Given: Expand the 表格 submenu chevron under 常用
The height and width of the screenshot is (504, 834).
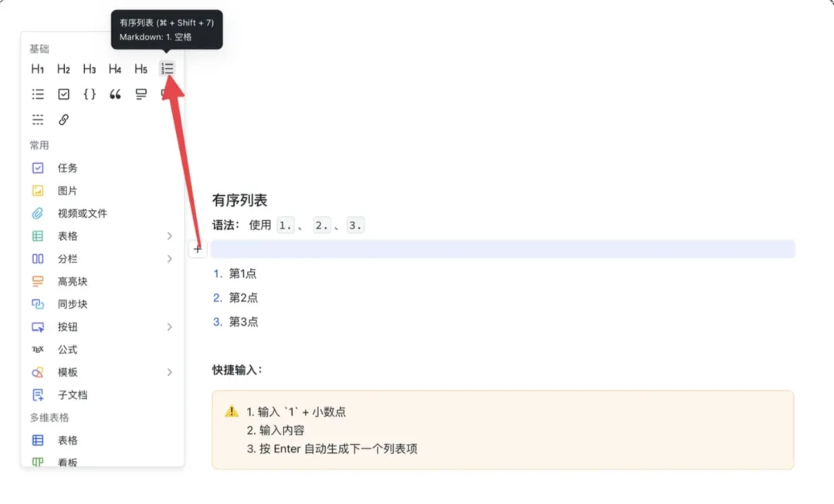Looking at the screenshot, I should coord(169,236).
